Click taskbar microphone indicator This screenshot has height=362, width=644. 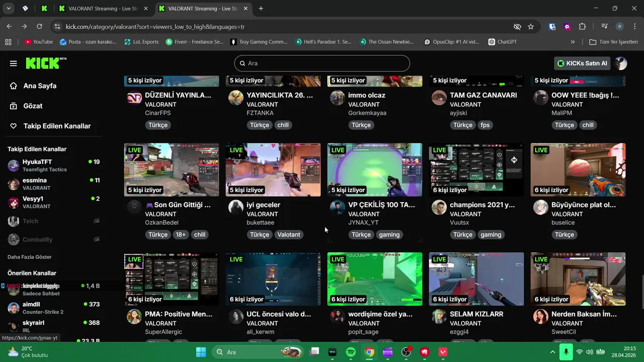pos(566,352)
